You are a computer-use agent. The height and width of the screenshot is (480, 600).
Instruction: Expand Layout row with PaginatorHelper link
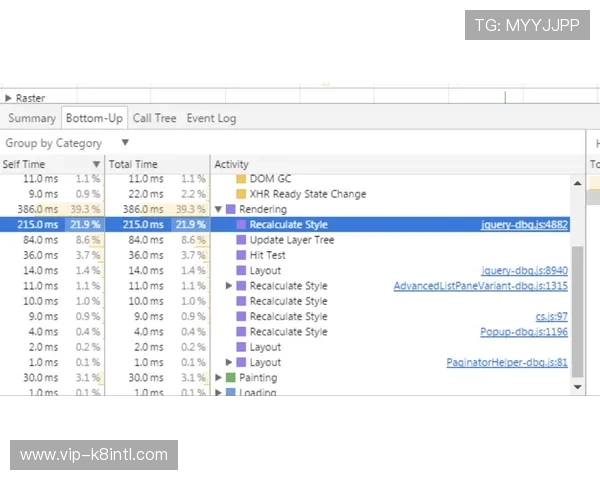coord(229,362)
